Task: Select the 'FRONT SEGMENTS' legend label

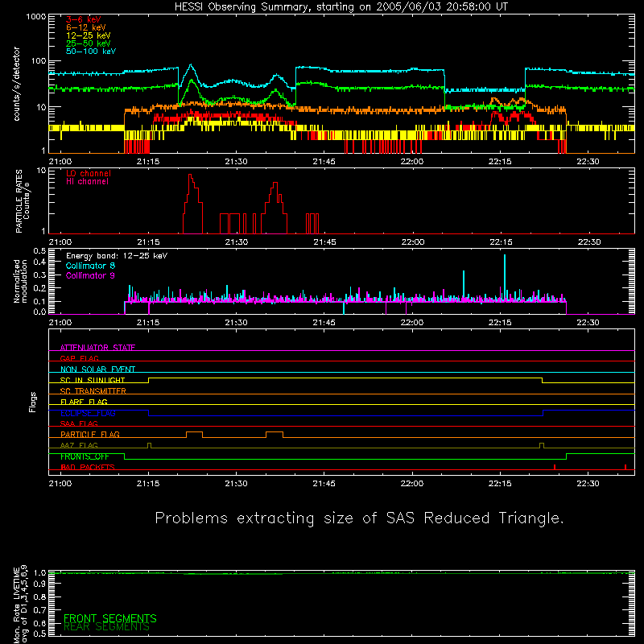Action: coord(110,618)
